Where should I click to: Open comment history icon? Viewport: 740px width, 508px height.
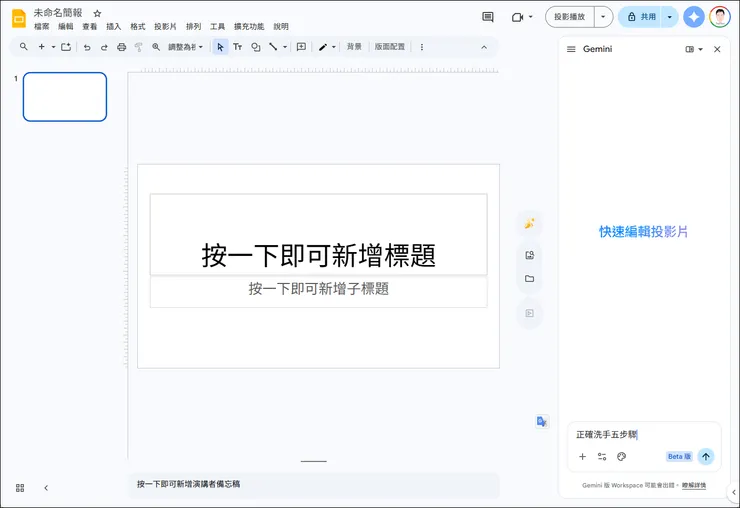[x=488, y=17]
